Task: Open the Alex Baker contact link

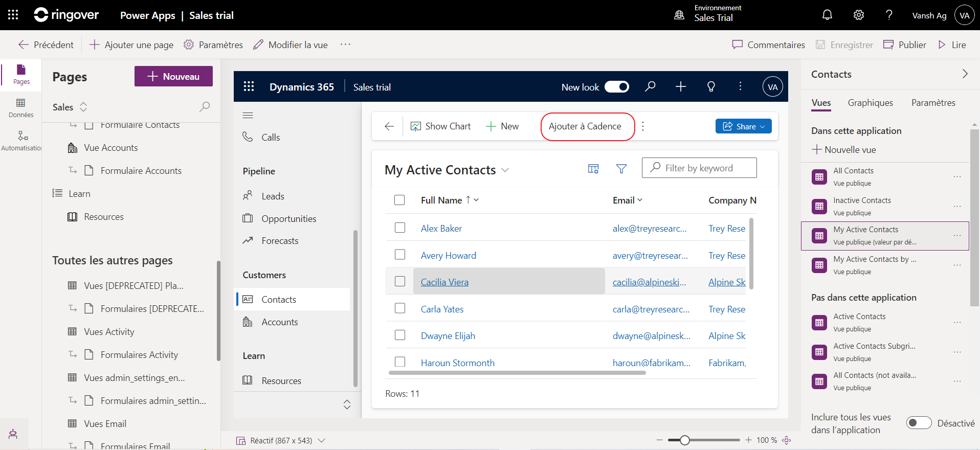Action: pos(441,228)
